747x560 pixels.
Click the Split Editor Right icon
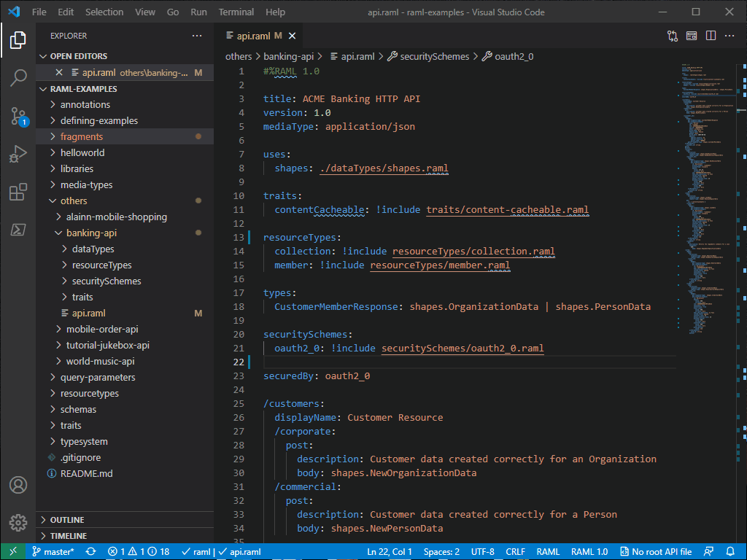711,36
